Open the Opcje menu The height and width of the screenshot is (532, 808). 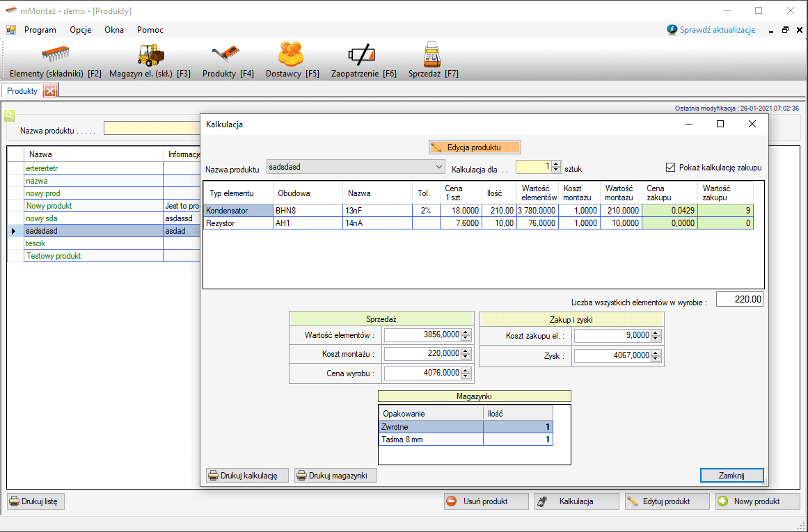coord(81,30)
